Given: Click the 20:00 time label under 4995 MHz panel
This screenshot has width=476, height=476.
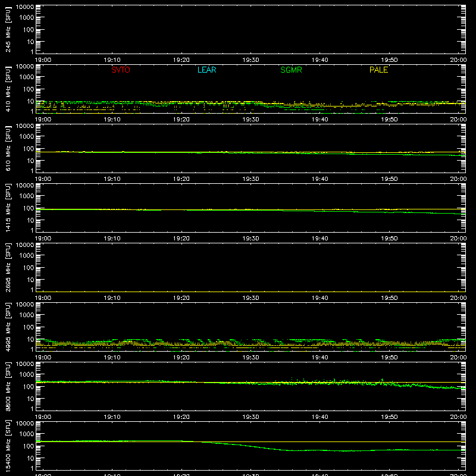Looking at the screenshot, I should [458, 358].
